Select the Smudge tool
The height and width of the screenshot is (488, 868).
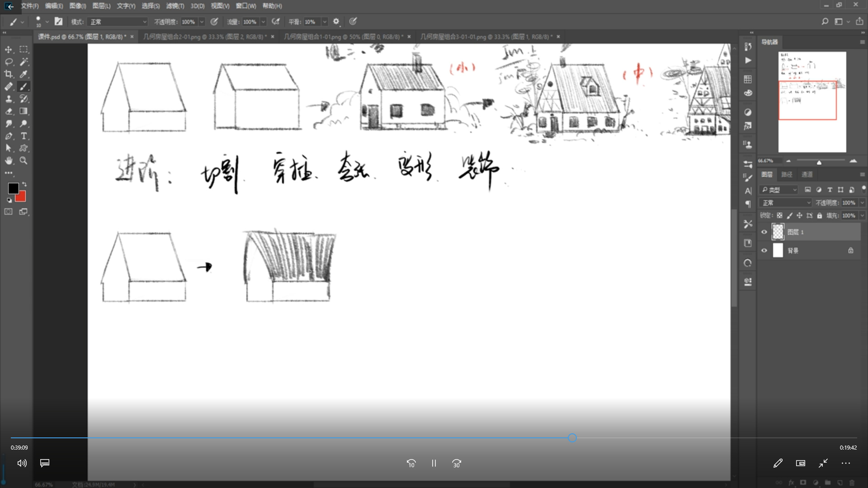[9, 123]
